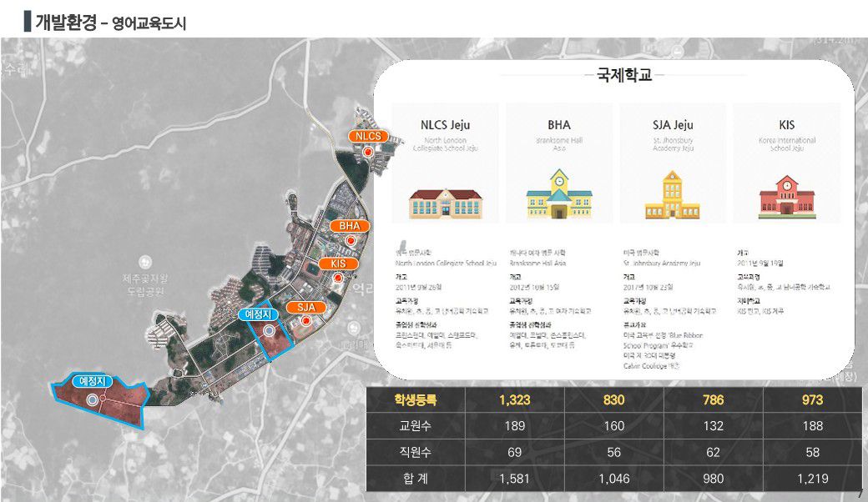
Task: Click the 학생등록 row header
Action: pos(415,399)
